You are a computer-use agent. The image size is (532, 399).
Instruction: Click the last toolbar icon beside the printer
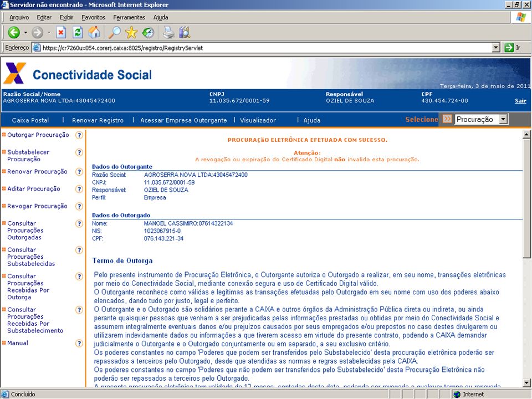point(185,33)
